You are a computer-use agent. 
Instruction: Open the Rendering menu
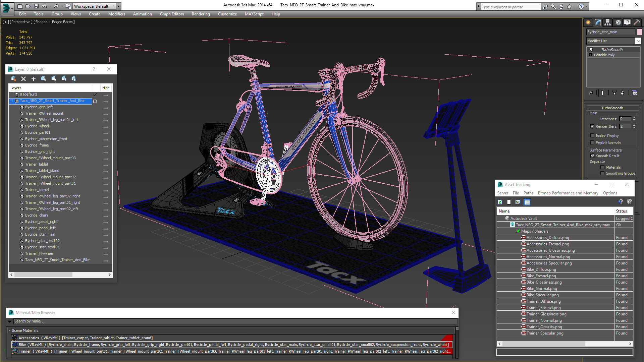click(x=201, y=14)
